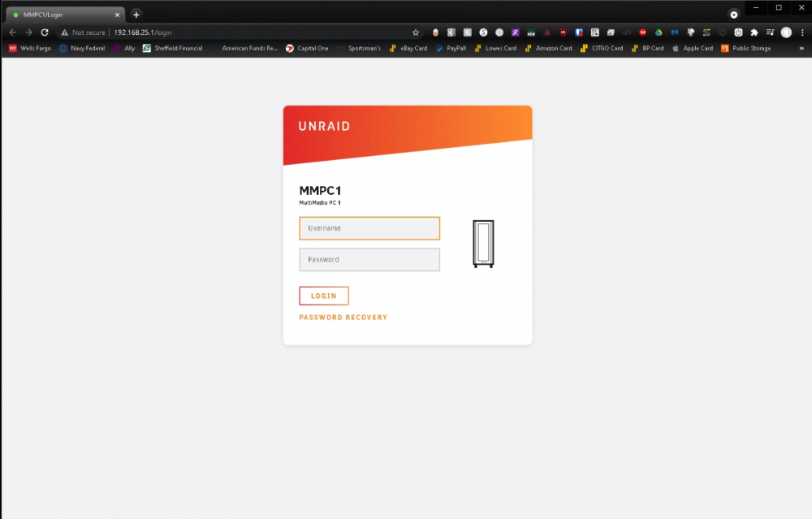The image size is (812, 519).
Task: Open the Chrome three-dot menu
Action: pyautogui.click(x=802, y=32)
